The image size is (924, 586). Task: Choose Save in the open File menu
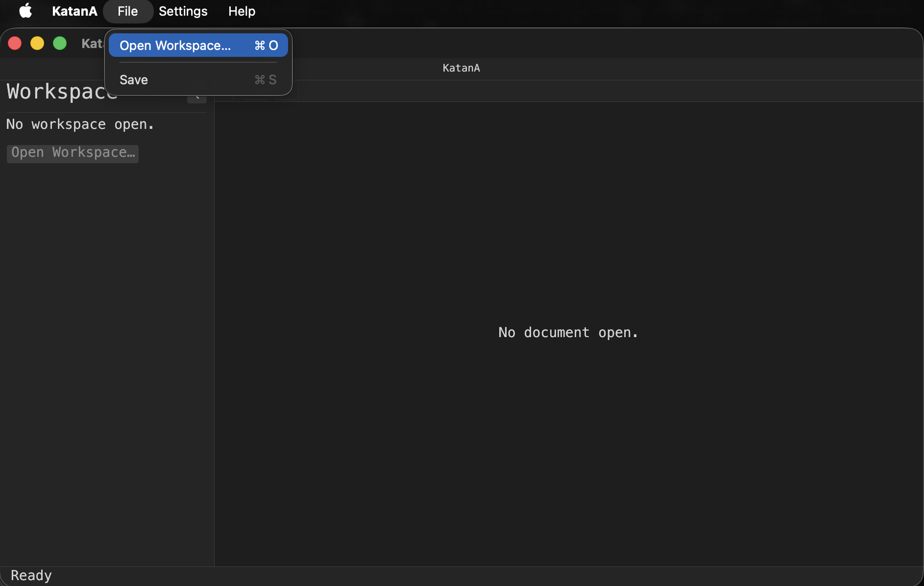point(133,79)
